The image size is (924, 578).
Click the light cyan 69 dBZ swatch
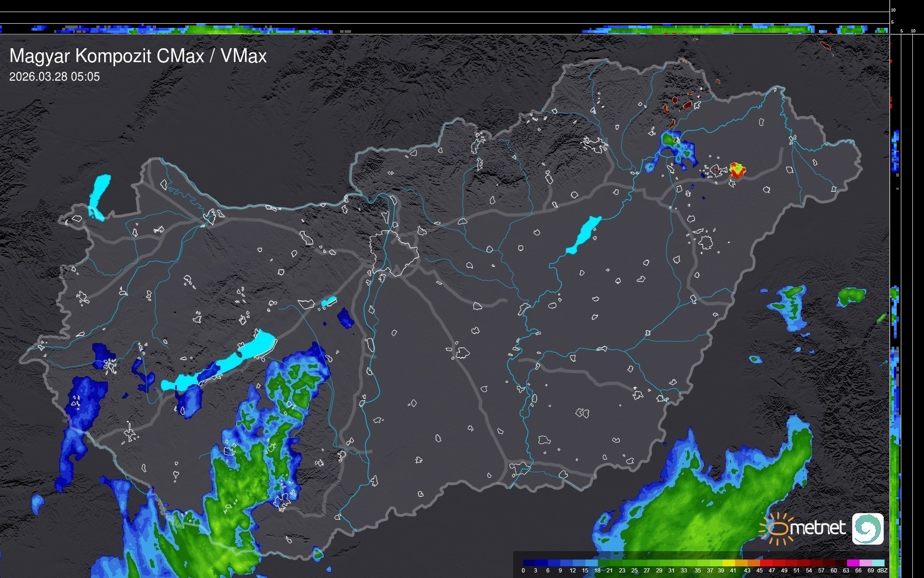(x=878, y=563)
